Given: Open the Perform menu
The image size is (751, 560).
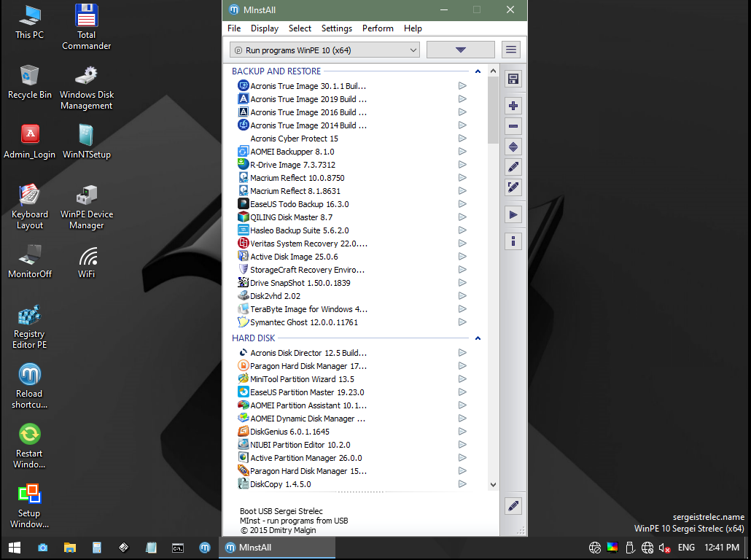Looking at the screenshot, I should [x=378, y=28].
